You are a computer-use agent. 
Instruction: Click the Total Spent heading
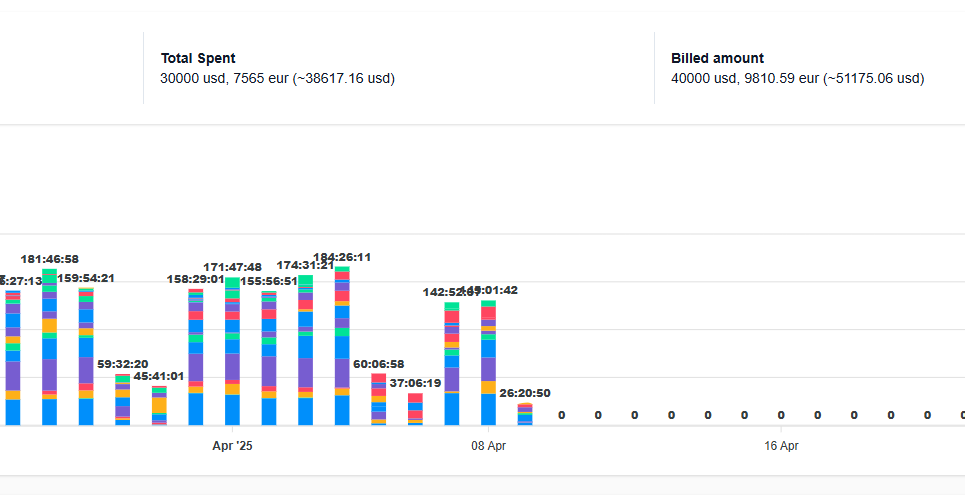coord(198,59)
